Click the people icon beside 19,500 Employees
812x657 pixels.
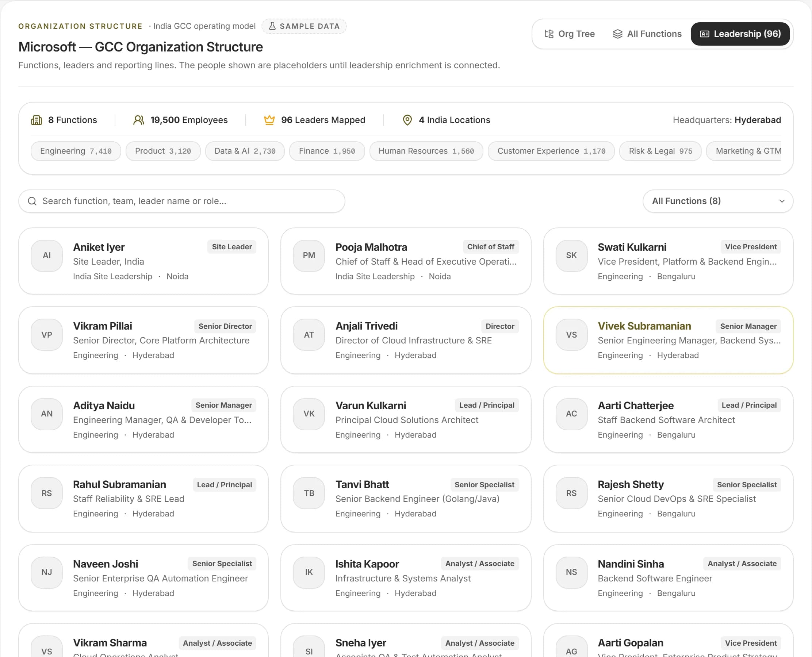(x=138, y=120)
